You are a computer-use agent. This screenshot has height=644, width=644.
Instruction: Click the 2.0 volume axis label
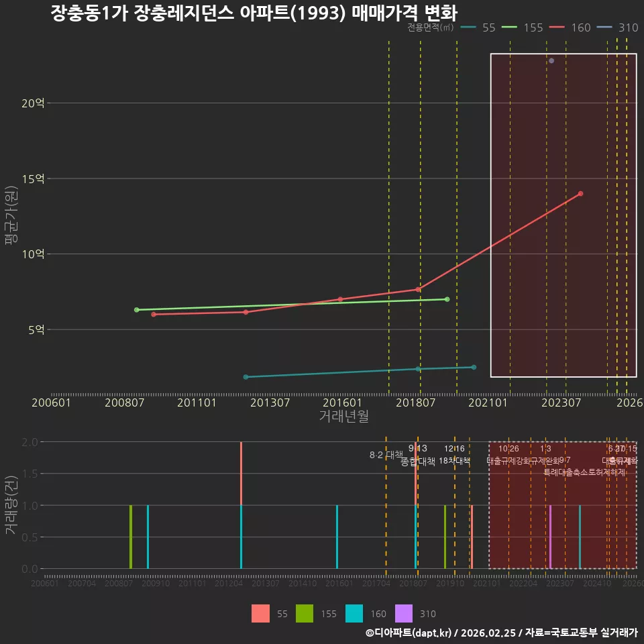coord(30,442)
